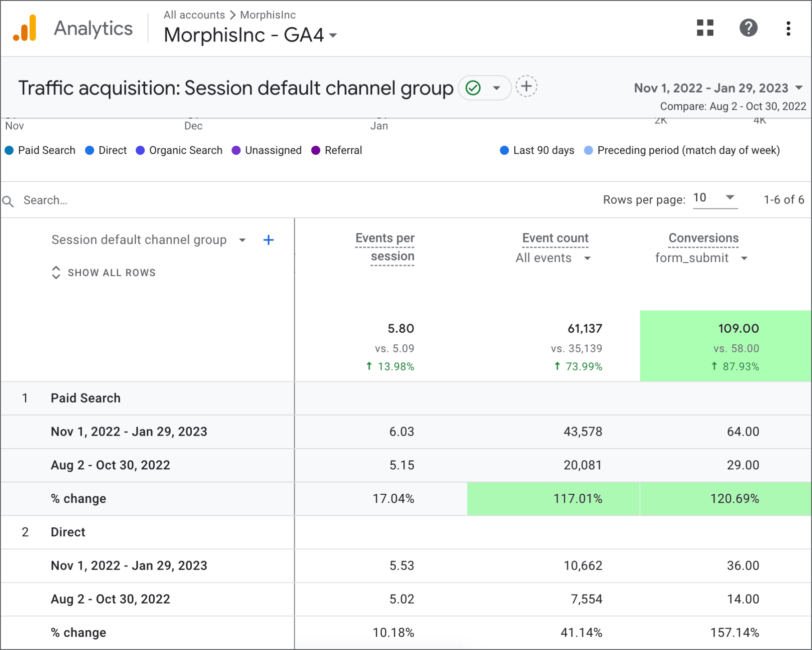Sort by Conversions column header
812x650 pixels.
coord(703,238)
